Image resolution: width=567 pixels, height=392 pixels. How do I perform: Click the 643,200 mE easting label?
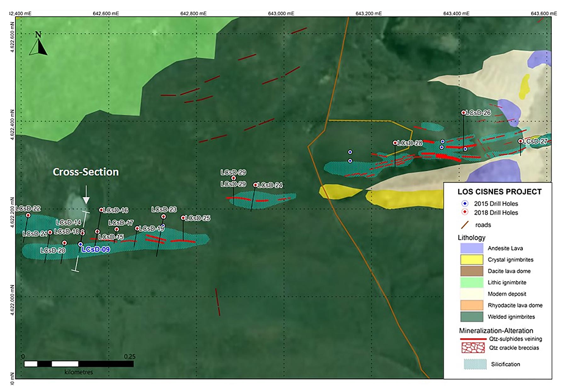coord(369,13)
